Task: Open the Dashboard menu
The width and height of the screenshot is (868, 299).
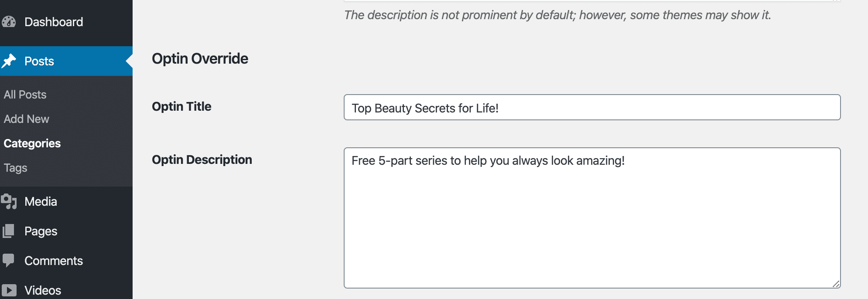Action: click(54, 22)
